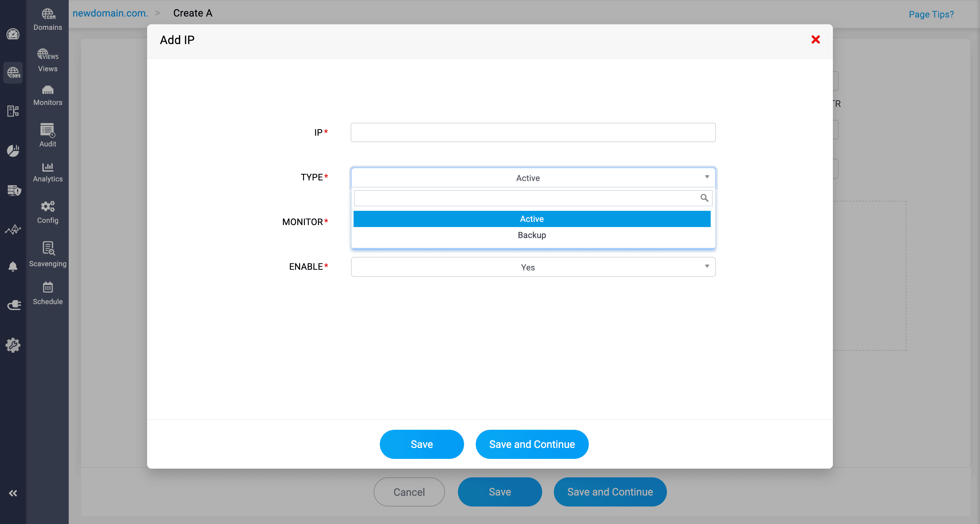Viewport: 980px width, 524px height.
Task: Click the dashboard gauge icon
Action: pos(13,34)
